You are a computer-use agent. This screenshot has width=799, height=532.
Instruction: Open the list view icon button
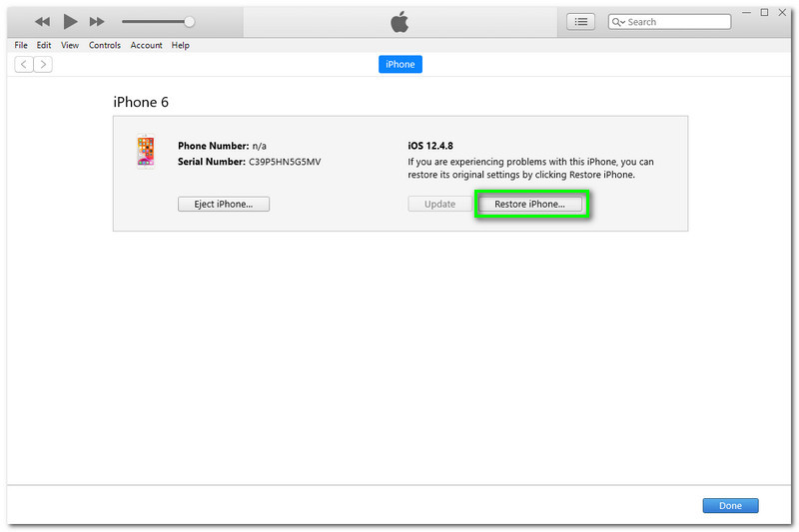coord(580,21)
